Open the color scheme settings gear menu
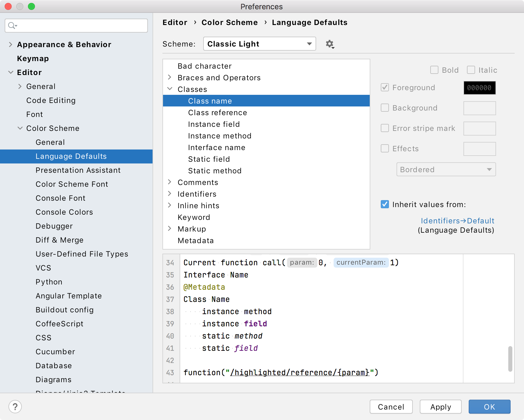The width and height of the screenshot is (524, 420). [330, 44]
